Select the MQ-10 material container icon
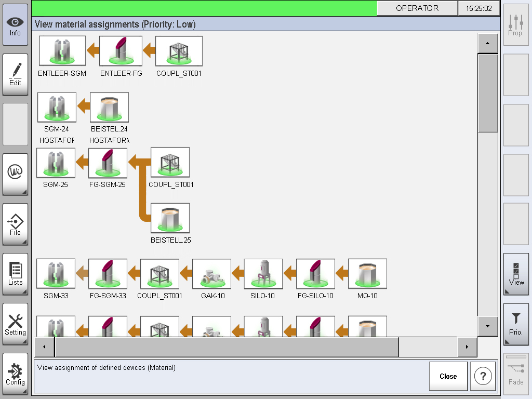 367,273
